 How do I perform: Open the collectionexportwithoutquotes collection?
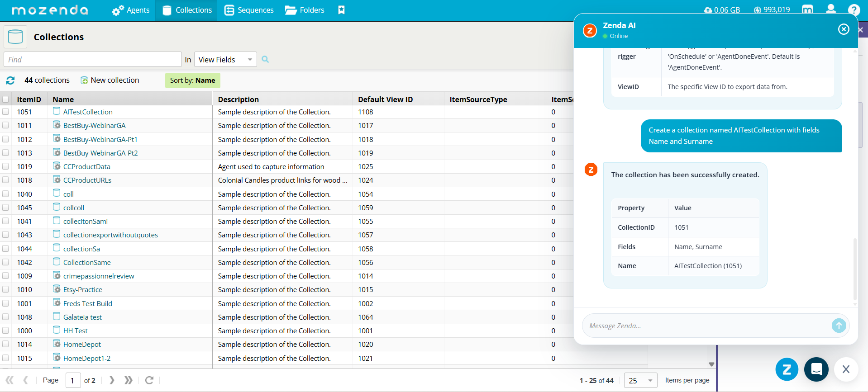[110, 235]
